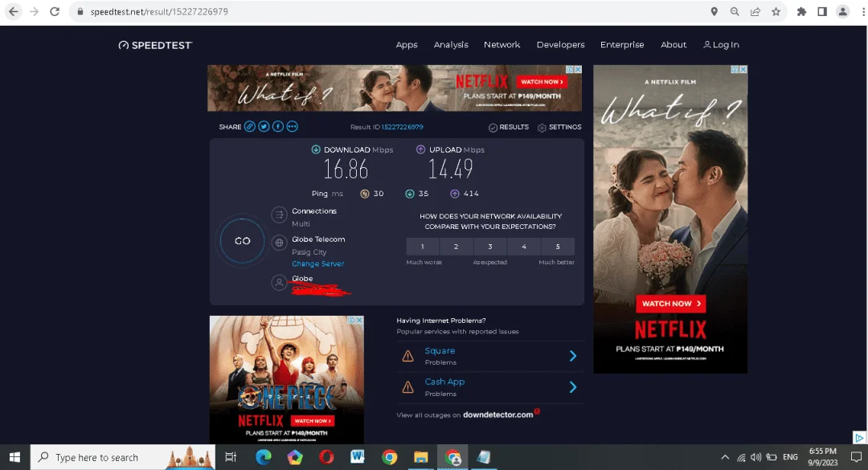This screenshot has height=470, width=868.
Task: Close the right sidebar Netflix ad
Action: [x=743, y=69]
